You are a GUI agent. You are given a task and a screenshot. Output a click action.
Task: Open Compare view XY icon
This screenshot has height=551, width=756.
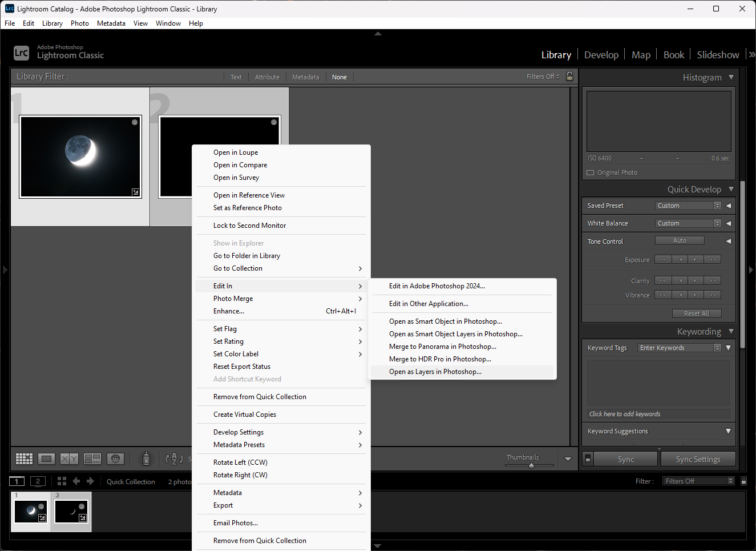69,459
